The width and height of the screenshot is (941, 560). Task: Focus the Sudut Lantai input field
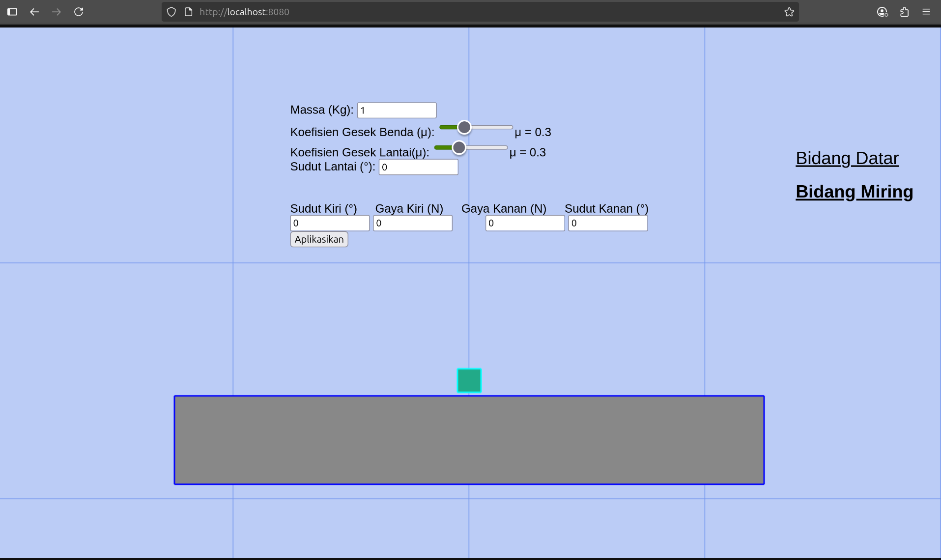[418, 167]
